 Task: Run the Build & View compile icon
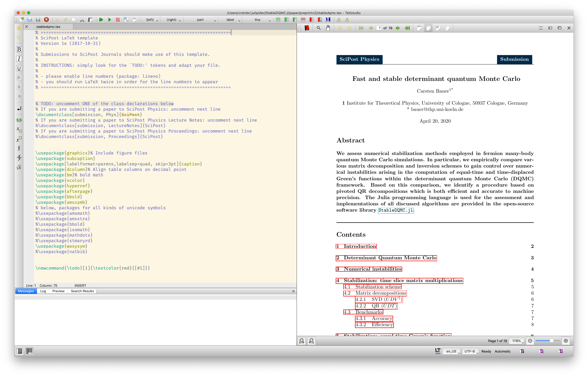pyautogui.click(x=101, y=20)
